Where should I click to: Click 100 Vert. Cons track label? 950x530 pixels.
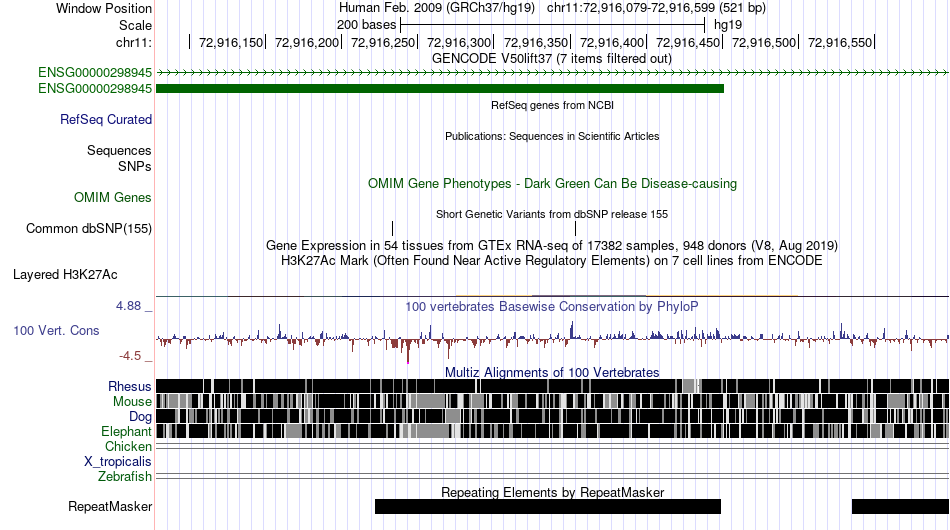coord(56,331)
